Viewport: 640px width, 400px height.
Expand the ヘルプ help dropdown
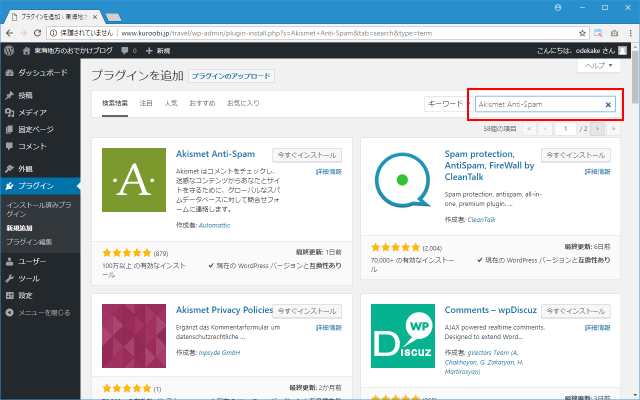click(x=598, y=65)
